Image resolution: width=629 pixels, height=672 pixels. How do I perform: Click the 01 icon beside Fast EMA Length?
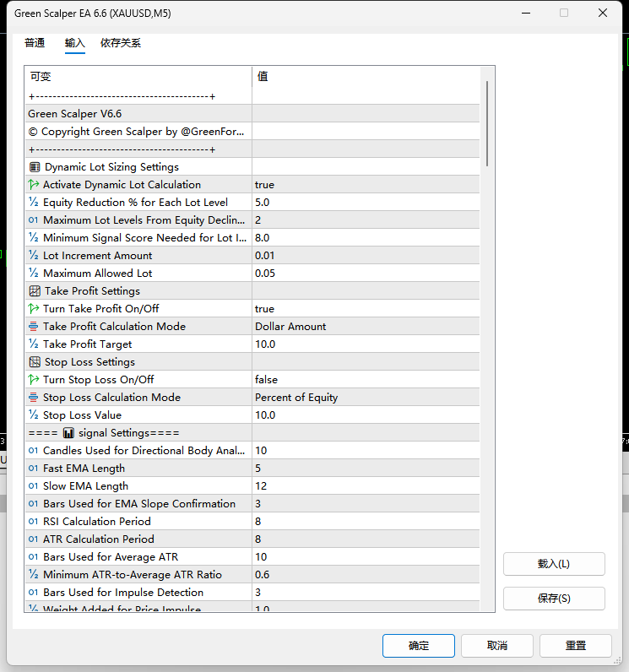(34, 468)
